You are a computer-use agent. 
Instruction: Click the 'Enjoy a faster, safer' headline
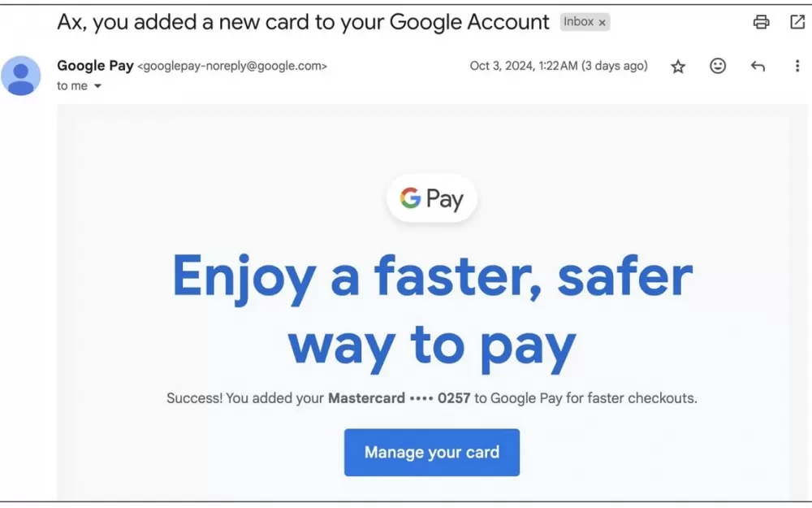pos(433,277)
